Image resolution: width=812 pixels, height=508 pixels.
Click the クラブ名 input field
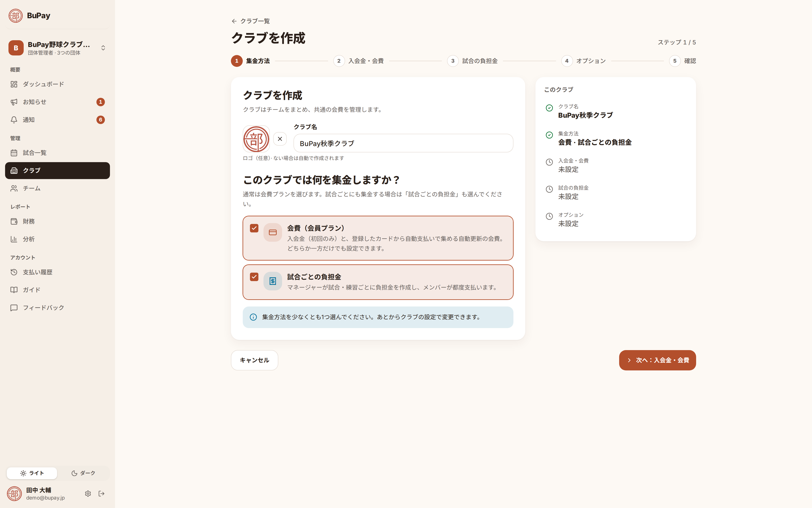[403, 144]
